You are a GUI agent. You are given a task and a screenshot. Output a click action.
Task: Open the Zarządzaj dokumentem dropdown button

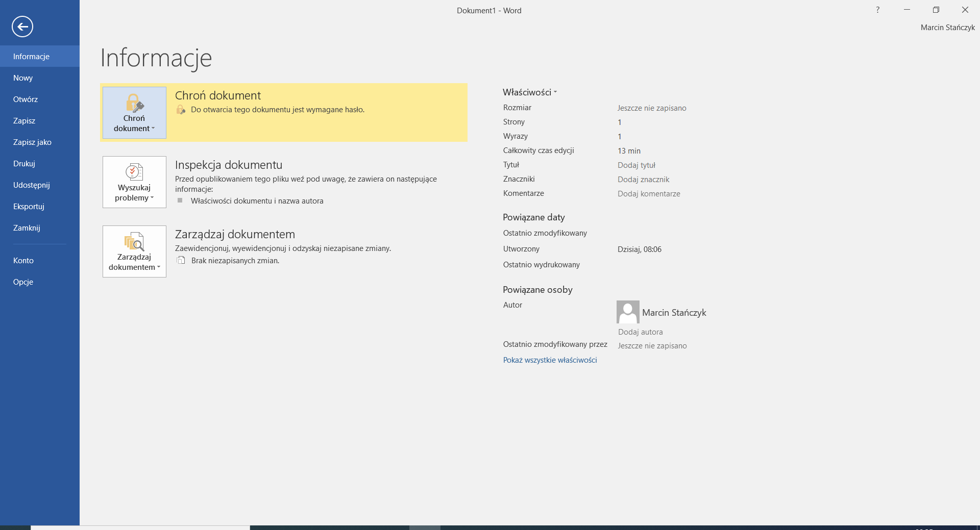[x=134, y=262]
